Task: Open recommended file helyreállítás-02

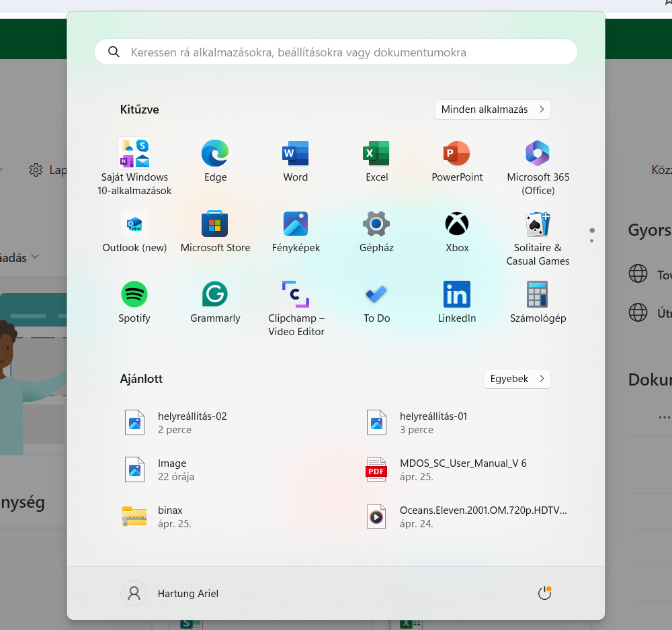Action: [192, 422]
